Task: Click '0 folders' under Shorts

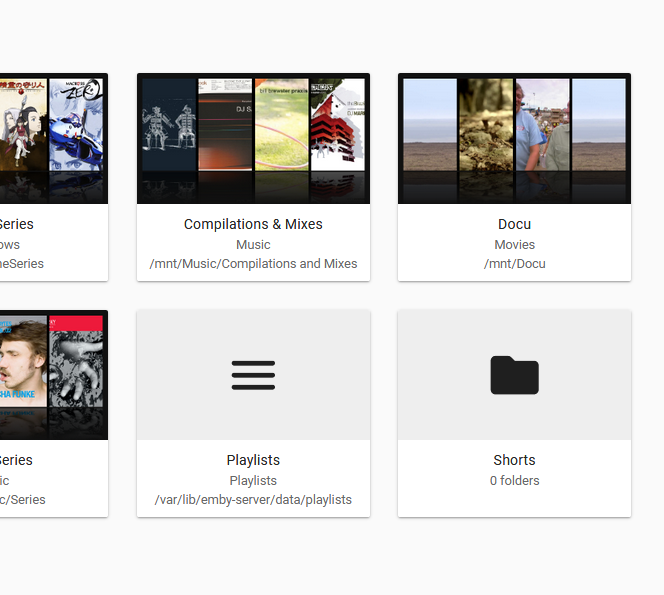Action: 515,481
